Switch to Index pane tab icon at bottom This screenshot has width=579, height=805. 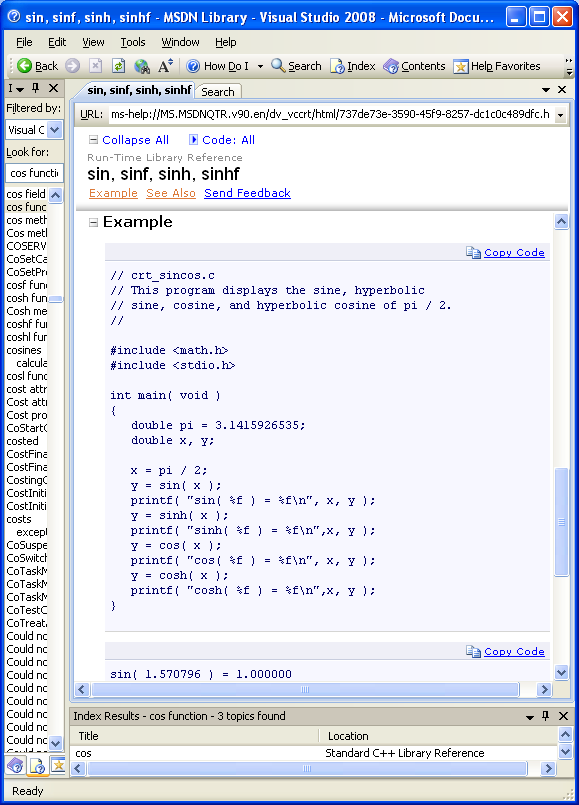37,765
